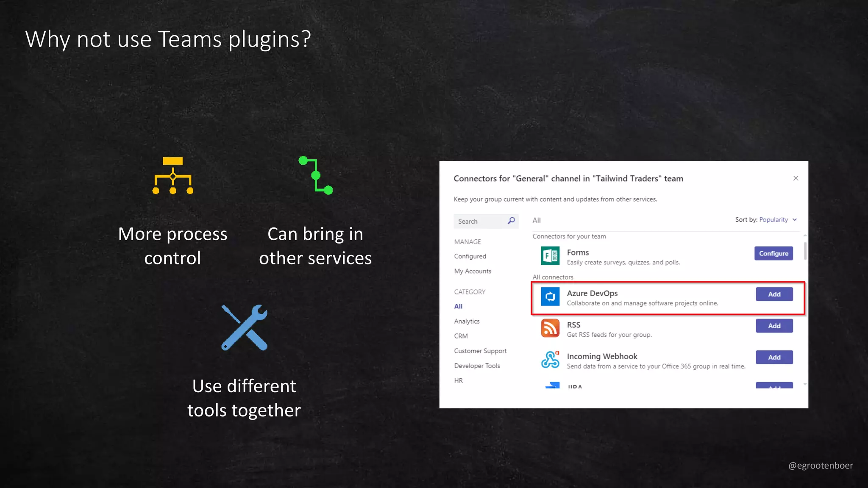The height and width of the screenshot is (488, 868).
Task: Click the 'All' filter heading above connectors list
Action: click(537, 220)
